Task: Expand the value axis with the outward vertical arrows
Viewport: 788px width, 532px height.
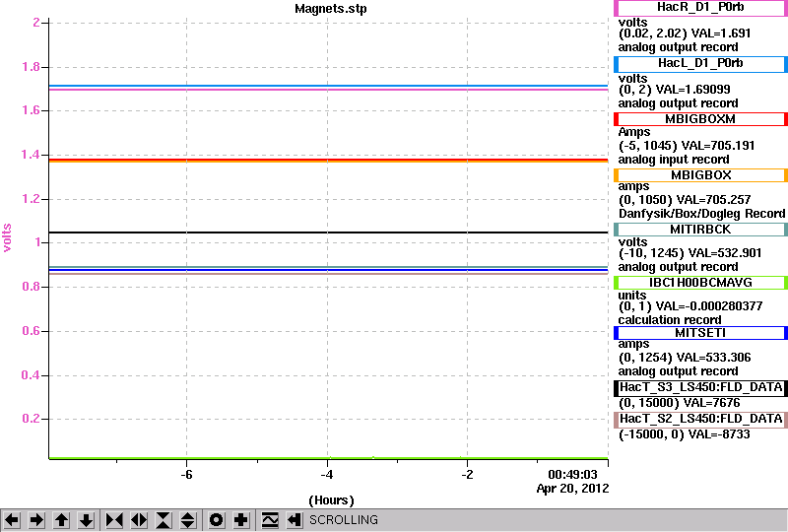Action: coord(188,520)
